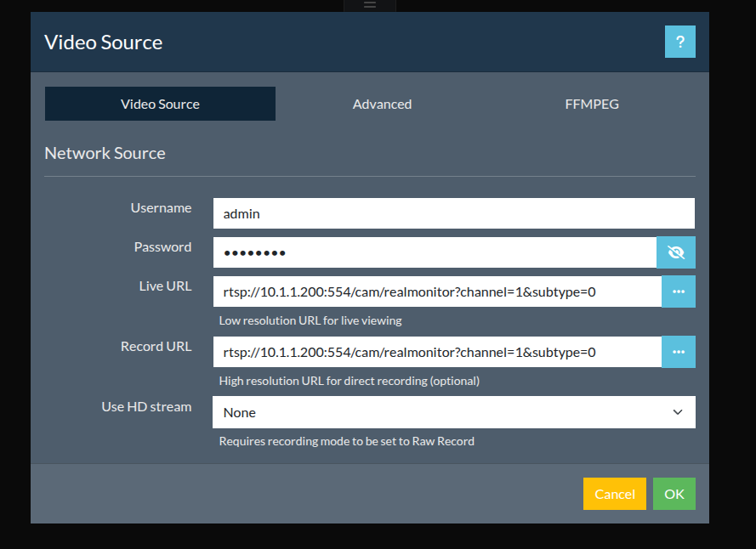Place cursor in the Record URL text box
Viewport: 756px width, 549px height.
(x=436, y=352)
